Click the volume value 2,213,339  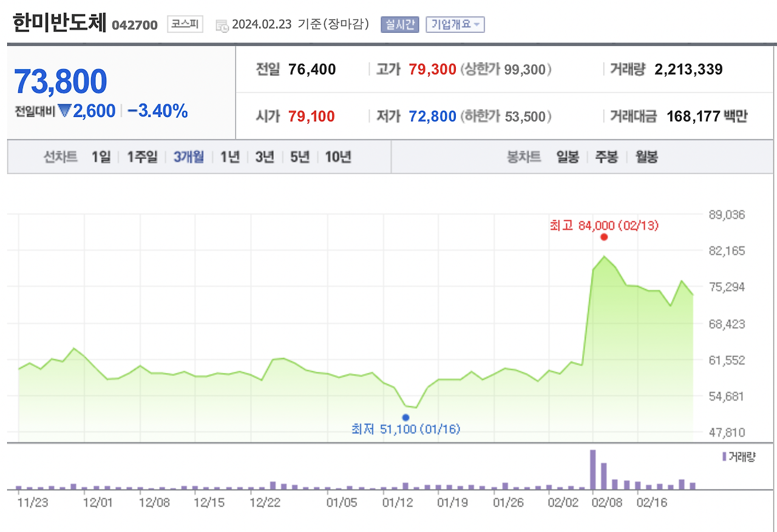(x=688, y=69)
